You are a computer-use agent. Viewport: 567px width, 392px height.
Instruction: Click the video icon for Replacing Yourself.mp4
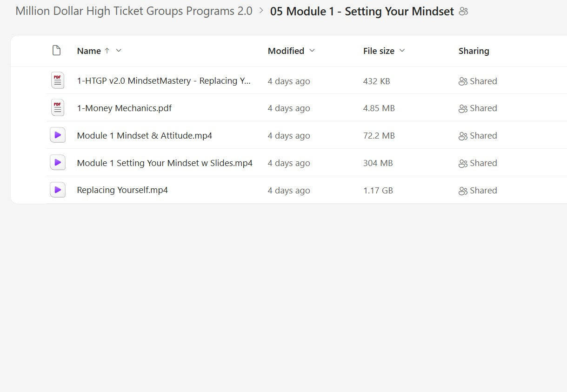click(58, 190)
